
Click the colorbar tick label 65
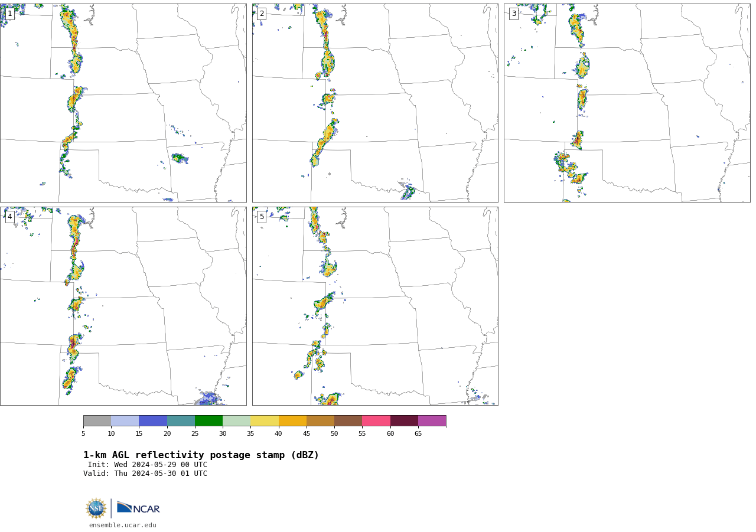(418, 433)
